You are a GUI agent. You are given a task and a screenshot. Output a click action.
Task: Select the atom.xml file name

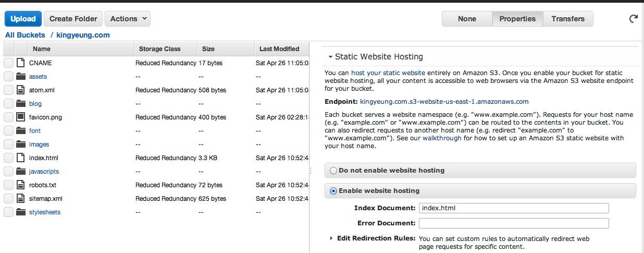point(42,90)
